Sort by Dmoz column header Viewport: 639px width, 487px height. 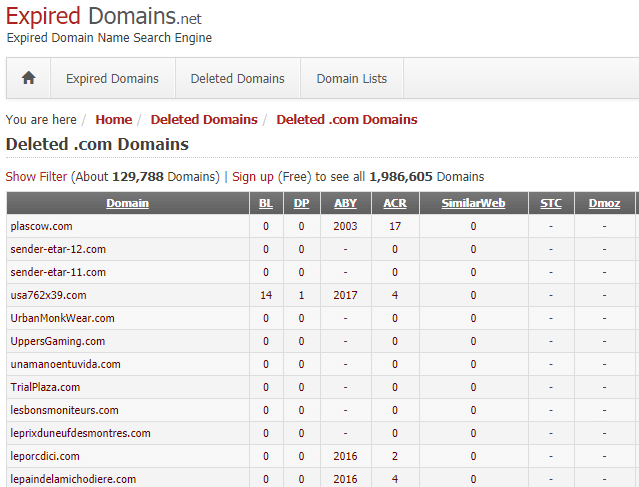click(x=604, y=203)
